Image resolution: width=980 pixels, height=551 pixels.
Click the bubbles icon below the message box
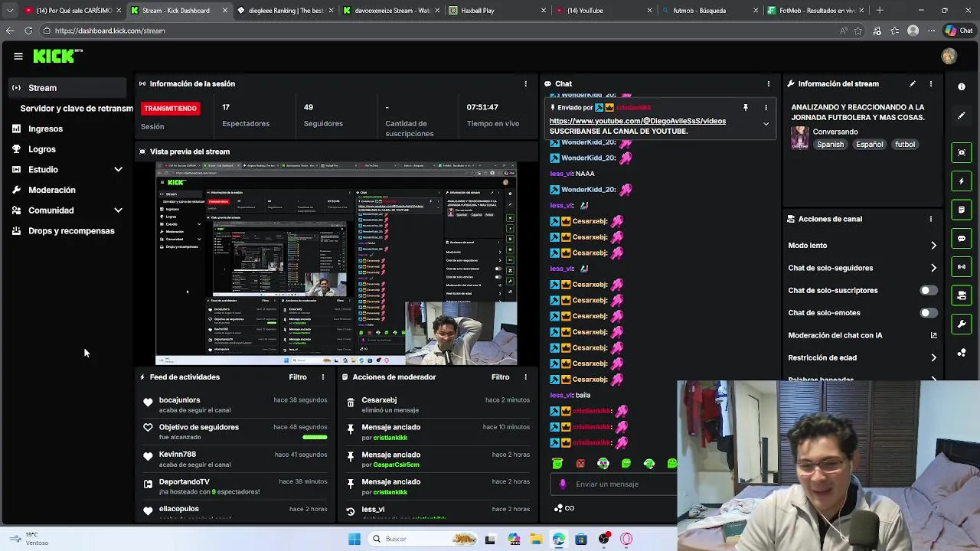(x=558, y=508)
